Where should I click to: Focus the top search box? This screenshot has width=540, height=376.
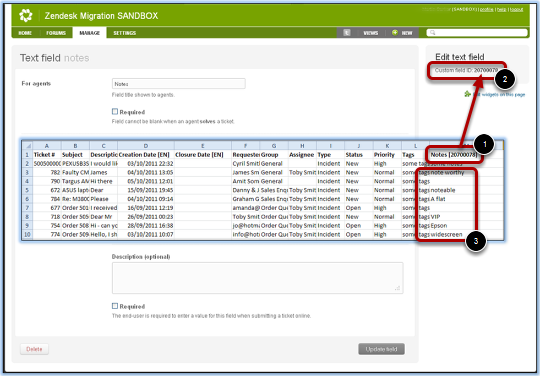tap(477, 33)
